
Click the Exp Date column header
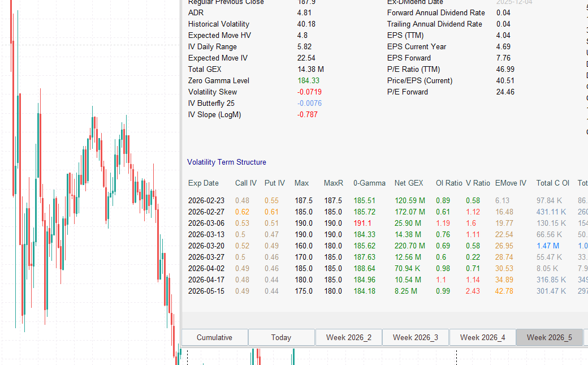tap(203, 183)
